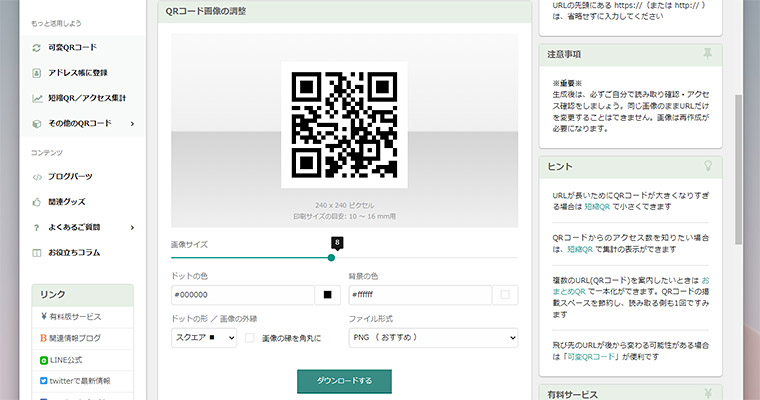
Task: Click the book icon beside お役立ちコラム
Action: point(36,253)
